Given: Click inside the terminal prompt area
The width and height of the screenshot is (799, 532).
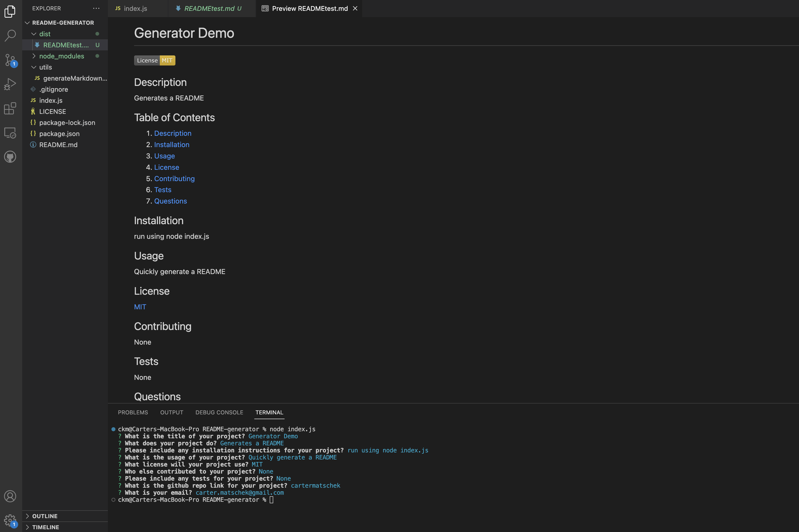Looking at the screenshot, I should [x=271, y=500].
